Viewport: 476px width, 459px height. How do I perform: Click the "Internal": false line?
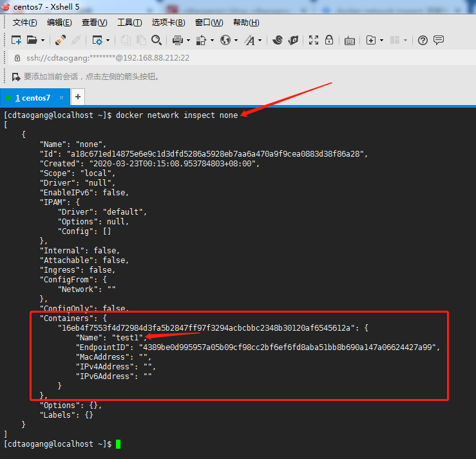pos(79,251)
